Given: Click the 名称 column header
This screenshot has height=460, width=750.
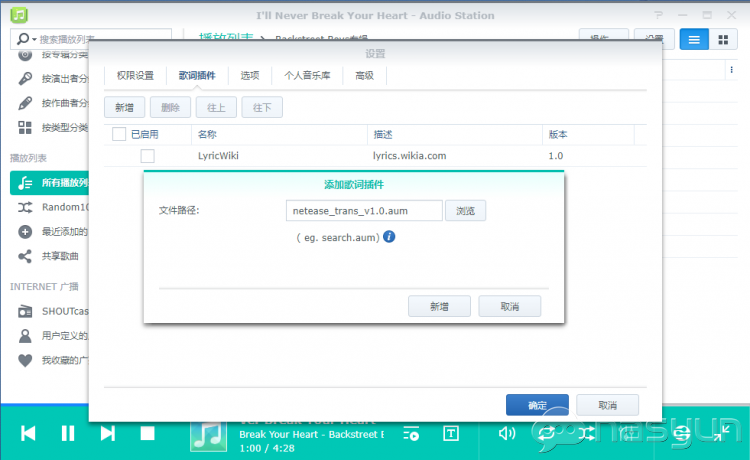Looking at the screenshot, I should [x=279, y=135].
